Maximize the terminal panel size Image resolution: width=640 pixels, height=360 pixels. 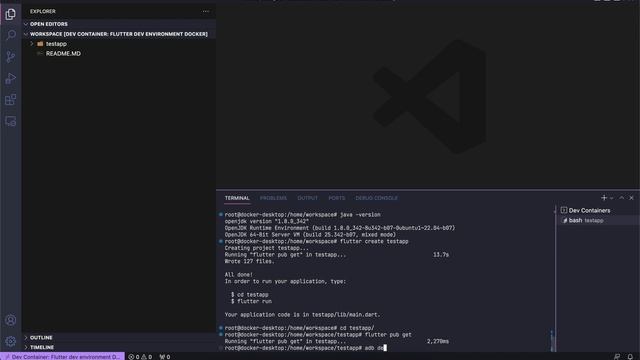pyautogui.click(x=622, y=198)
